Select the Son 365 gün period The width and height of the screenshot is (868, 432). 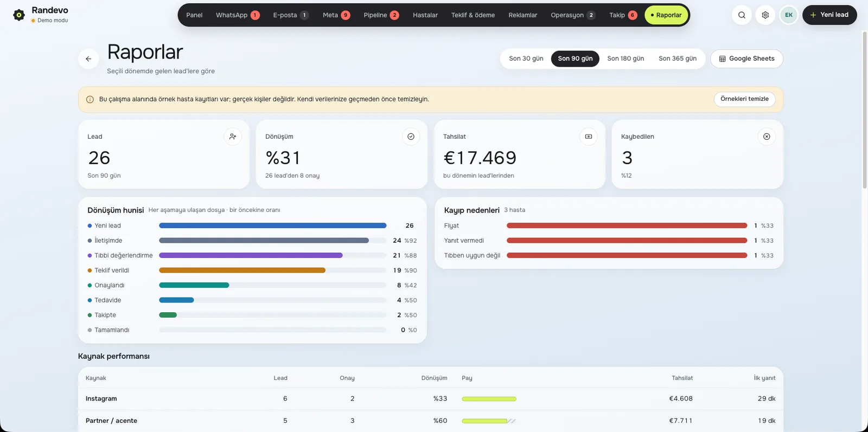tap(678, 59)
